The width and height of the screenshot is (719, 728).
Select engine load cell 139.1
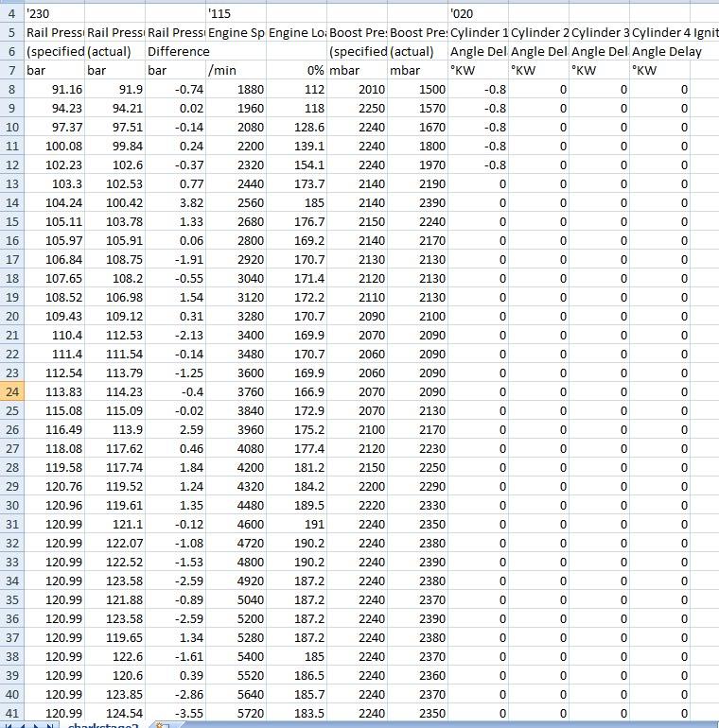click(x=297, y=147)
